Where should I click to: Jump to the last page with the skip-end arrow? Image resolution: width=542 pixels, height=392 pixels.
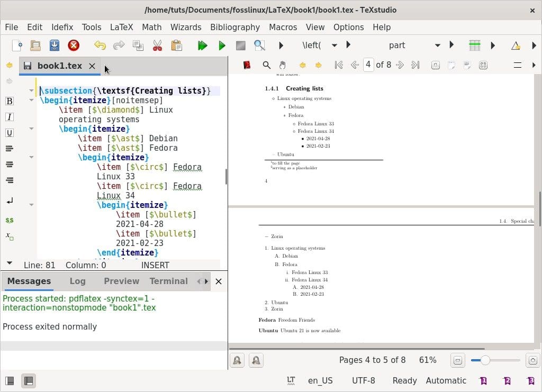pos(414,65)
